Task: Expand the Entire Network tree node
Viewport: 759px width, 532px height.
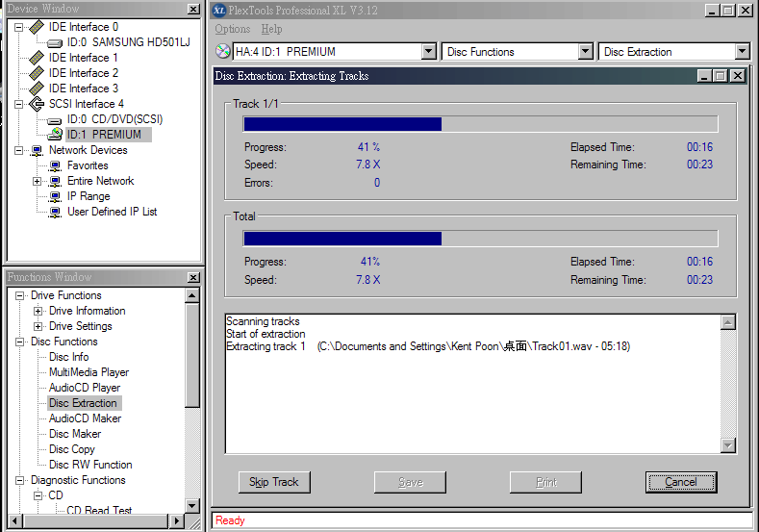Action: point(38,181)
